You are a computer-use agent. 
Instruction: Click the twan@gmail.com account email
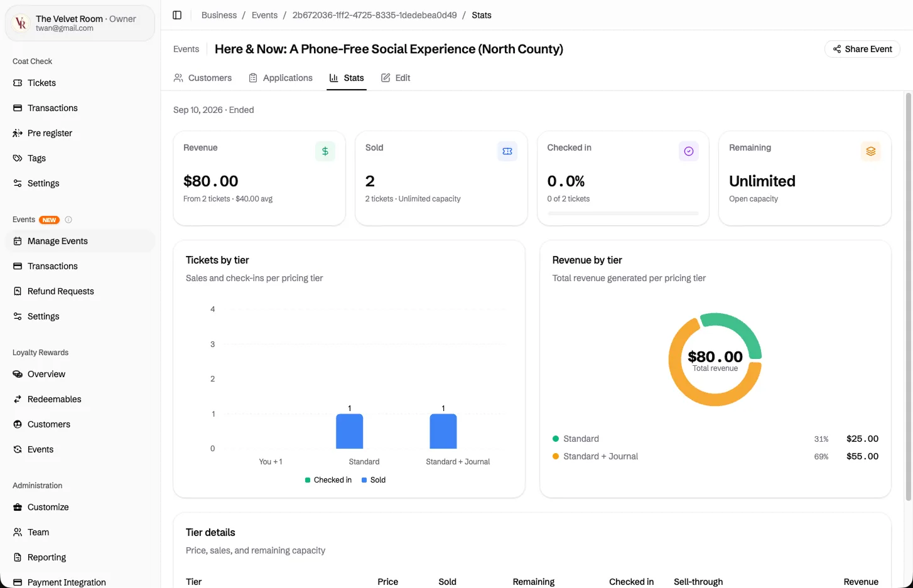pos(65,28)
